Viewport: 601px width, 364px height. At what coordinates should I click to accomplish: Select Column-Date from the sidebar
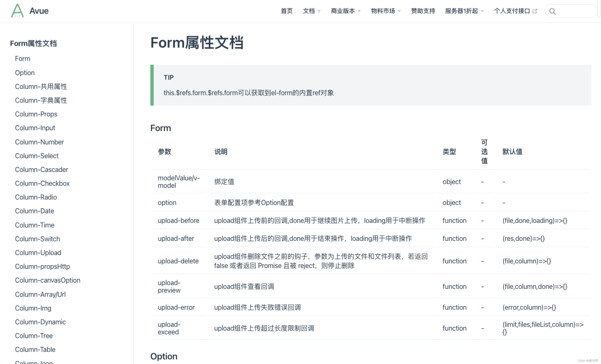[34, 211]
